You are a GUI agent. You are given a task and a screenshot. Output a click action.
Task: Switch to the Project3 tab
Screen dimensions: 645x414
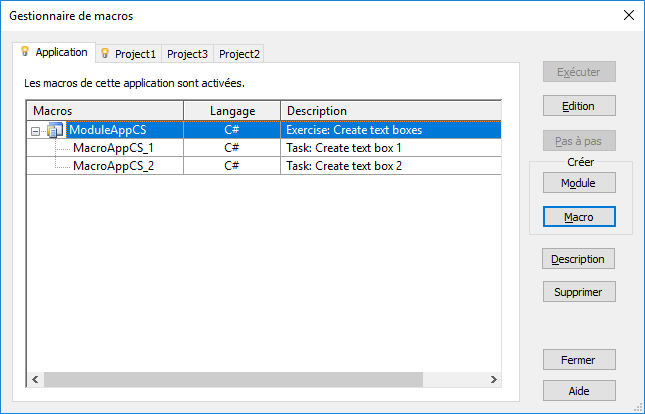click(187, 54)
